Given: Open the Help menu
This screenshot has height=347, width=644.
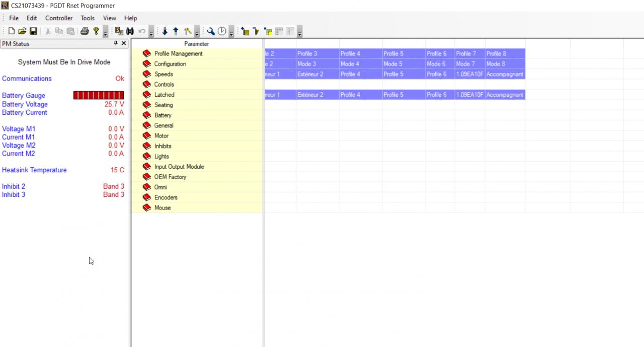Looking at the screenshot, I should click(x=130, y=18).
